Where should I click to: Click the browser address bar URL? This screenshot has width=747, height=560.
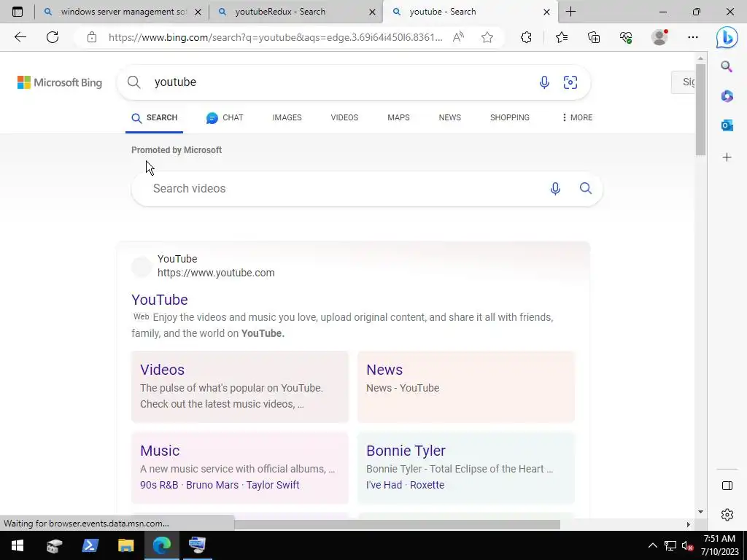pos(275,37)
